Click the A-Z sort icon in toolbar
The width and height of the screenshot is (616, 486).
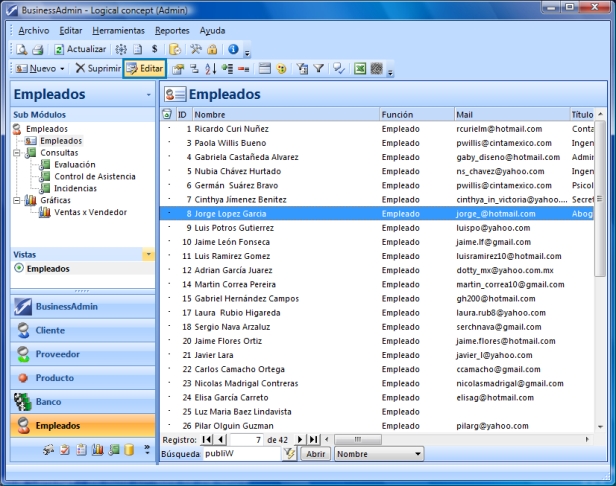[209, 69]
